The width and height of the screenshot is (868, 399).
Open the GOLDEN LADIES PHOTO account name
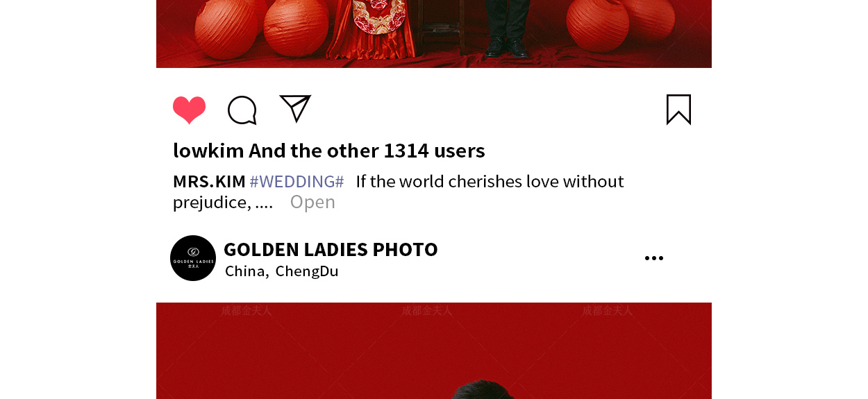[331, 249]
